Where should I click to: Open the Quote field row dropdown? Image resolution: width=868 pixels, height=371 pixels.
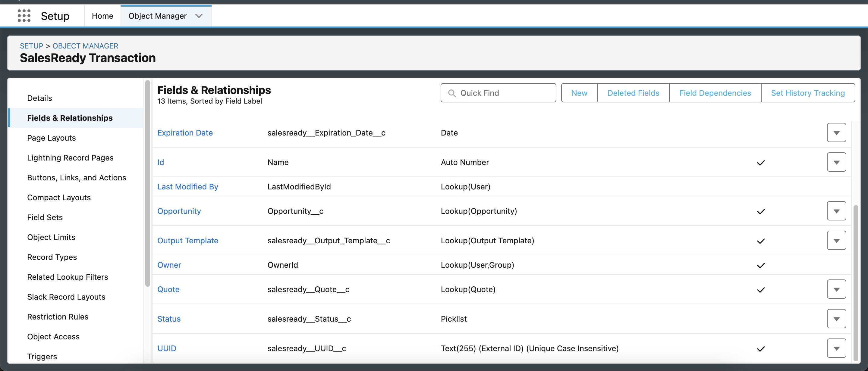click(x=837, y=289)
